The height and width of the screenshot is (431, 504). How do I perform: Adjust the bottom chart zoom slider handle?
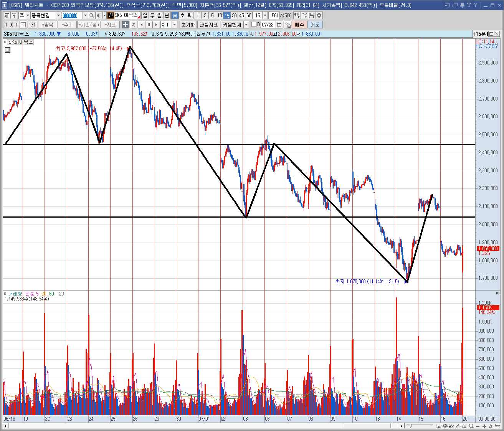pos(411,426)
